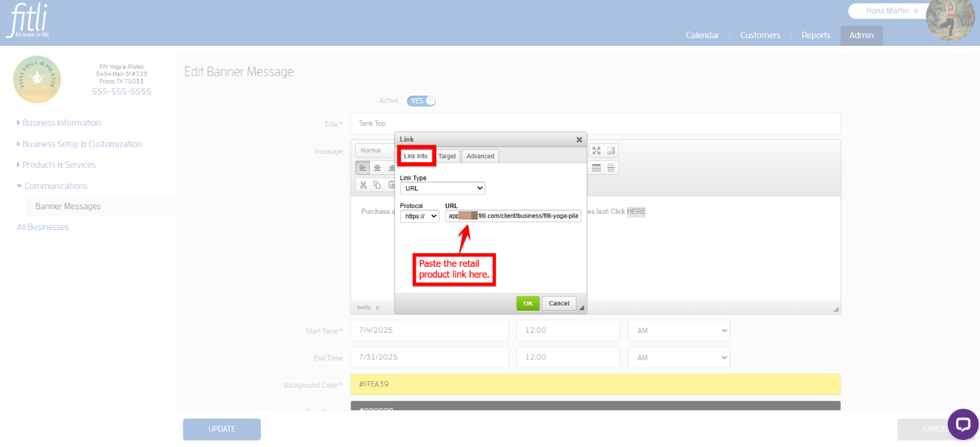Center align text in editor
This screenshot has height=447, width=980.
click(377, 168)
